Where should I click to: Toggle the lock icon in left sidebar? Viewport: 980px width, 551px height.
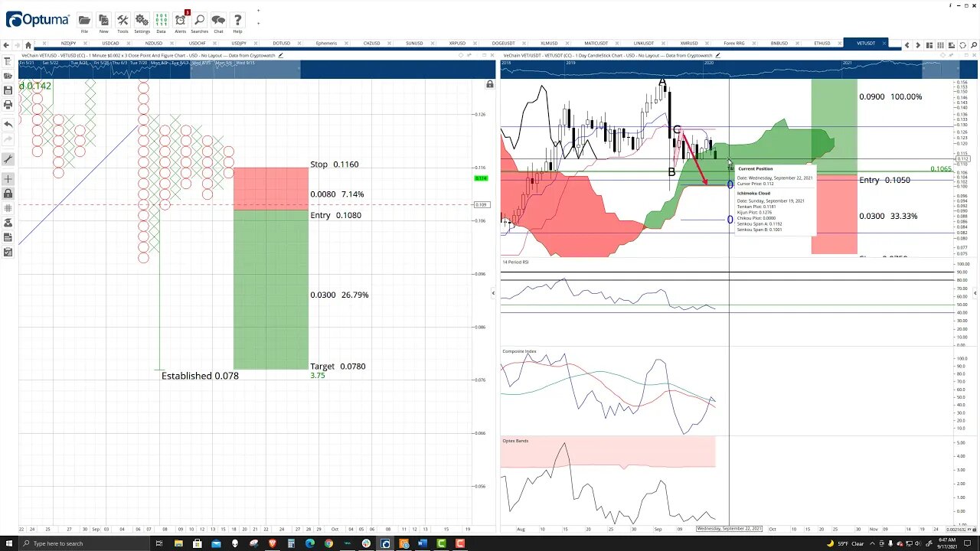(7, 194)
